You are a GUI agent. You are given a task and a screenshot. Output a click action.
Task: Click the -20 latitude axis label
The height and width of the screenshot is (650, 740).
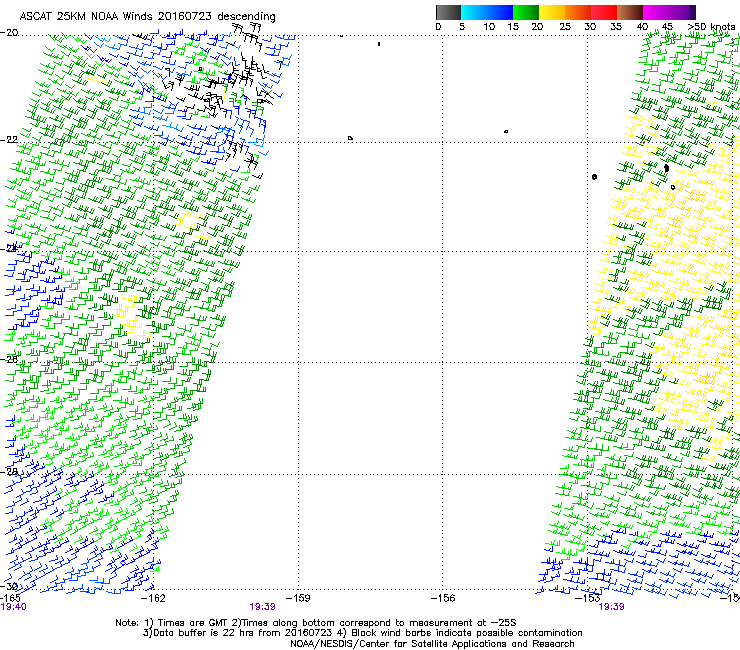coord(9,33)
